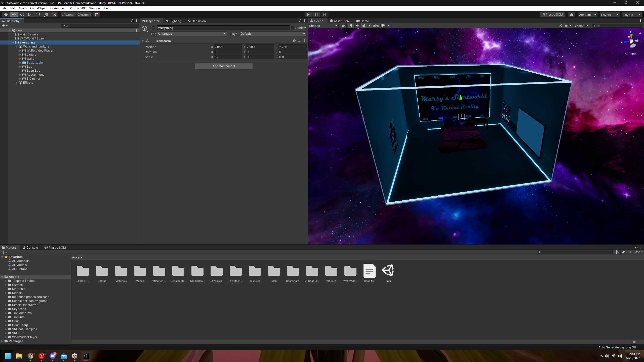Select the Rect transform tool
The width and height of the screenshot is (644, 362).
point(38,15)
